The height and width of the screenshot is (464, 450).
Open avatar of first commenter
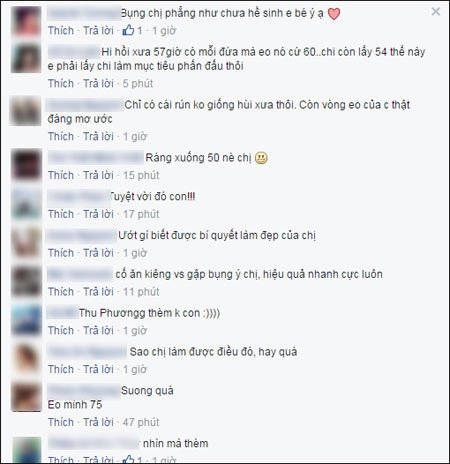click(x=26, y=21)
